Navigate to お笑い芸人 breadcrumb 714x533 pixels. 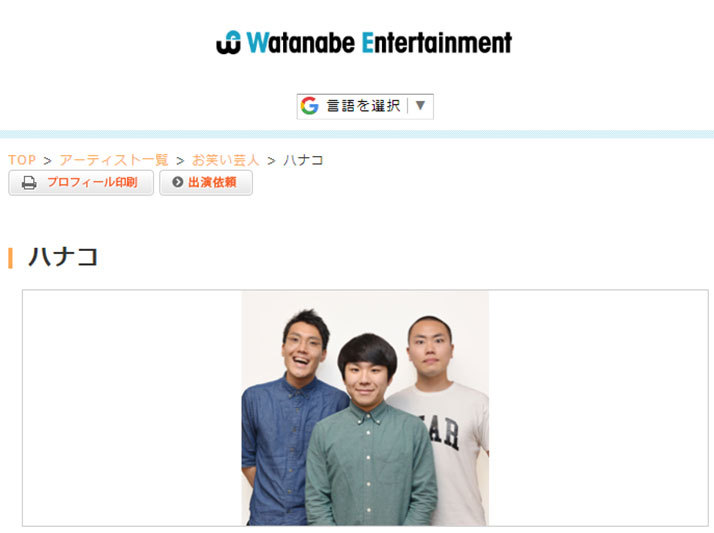click(225, 160)
